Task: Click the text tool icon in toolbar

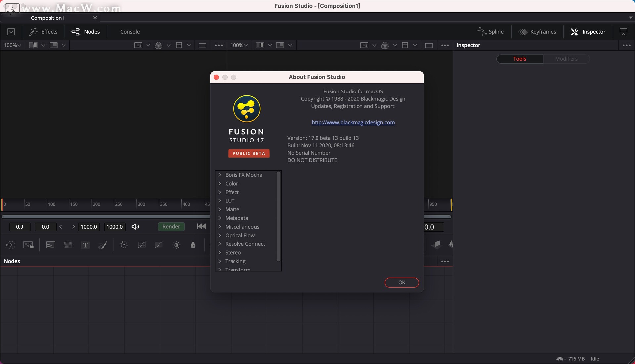Action: click(85, 244)
